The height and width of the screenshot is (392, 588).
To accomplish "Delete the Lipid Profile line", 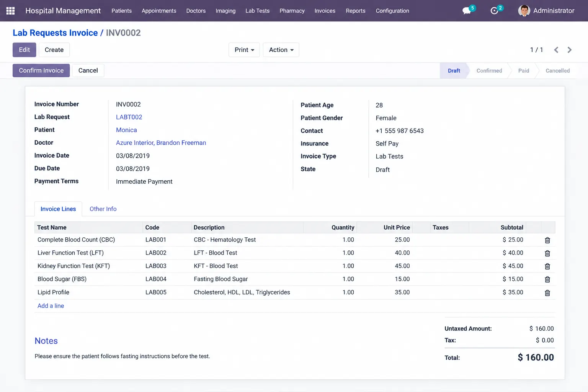I will click(x=547, y=293).
